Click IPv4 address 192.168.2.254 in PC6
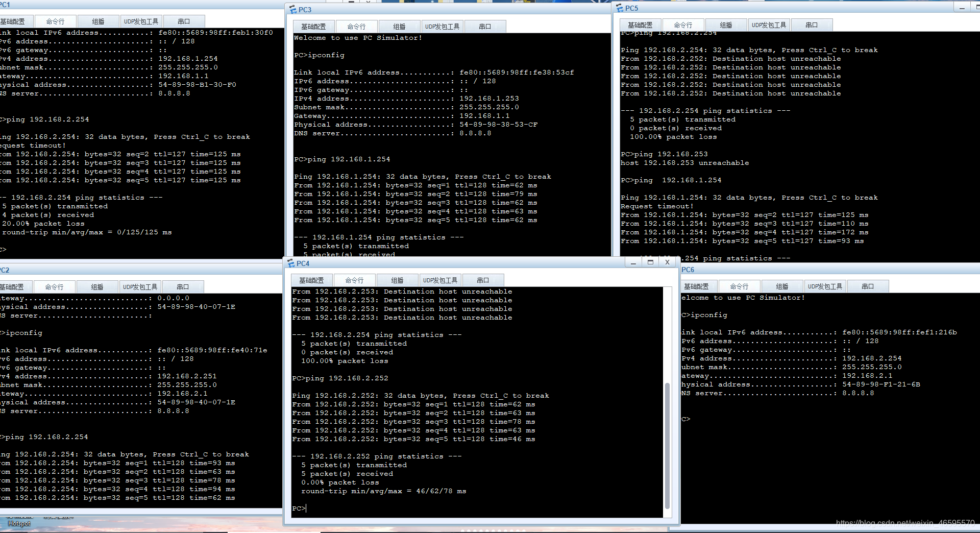Screen dimensions: 980x533 872,358
